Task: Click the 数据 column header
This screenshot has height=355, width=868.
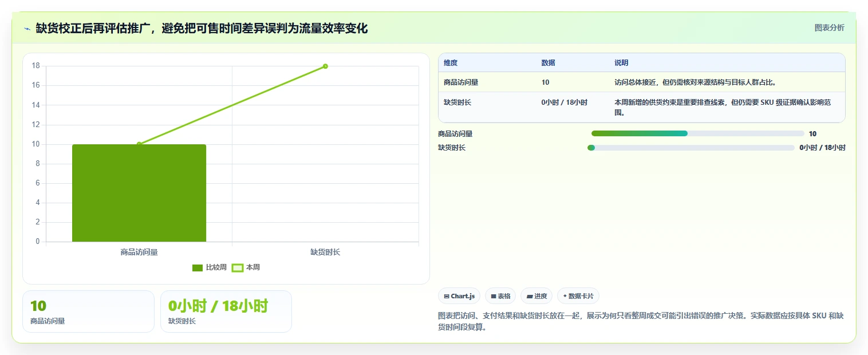Action: (548, 63)
